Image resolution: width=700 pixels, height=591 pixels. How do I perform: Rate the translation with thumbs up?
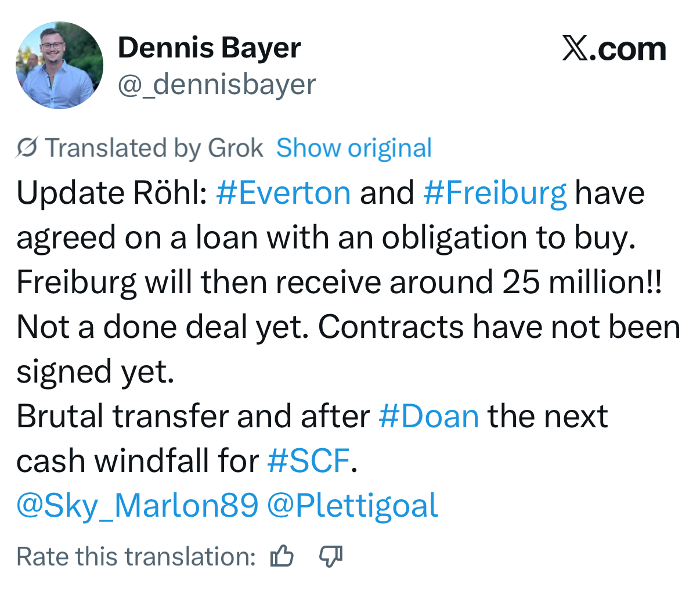coord(282,556)
